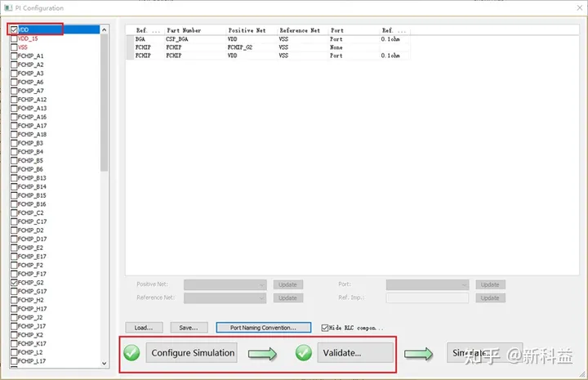The image size is (588, 380).
Task: Toggle Hide RLC components checkbox
Action: click(325, 328)
